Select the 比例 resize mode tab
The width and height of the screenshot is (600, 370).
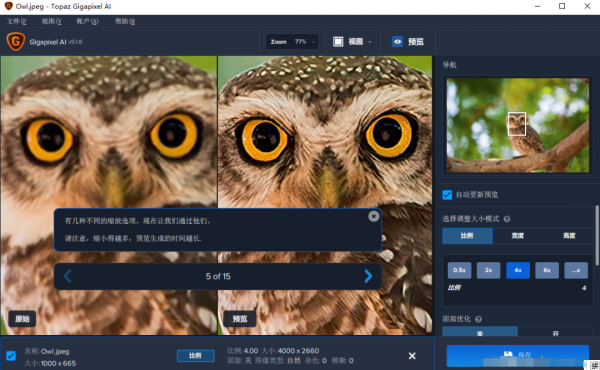[x=467, y=236]
